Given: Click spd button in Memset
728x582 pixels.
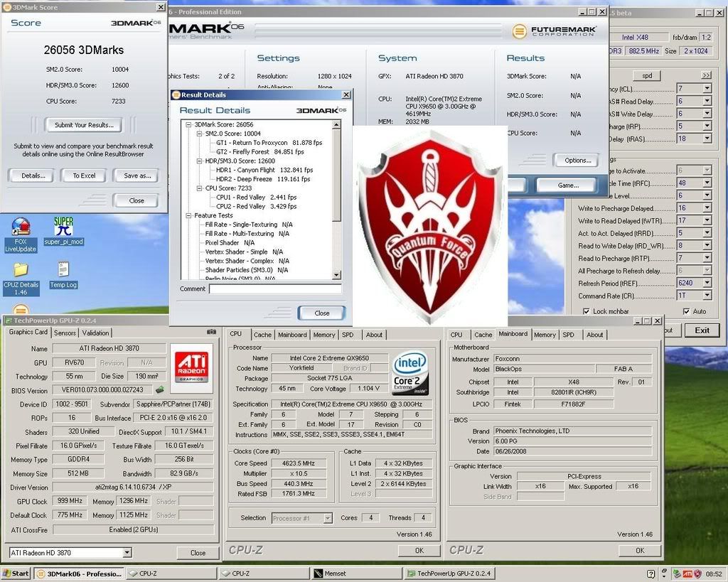Looking at the screenshot, I should pyautogui.click(x=647, y=75).
